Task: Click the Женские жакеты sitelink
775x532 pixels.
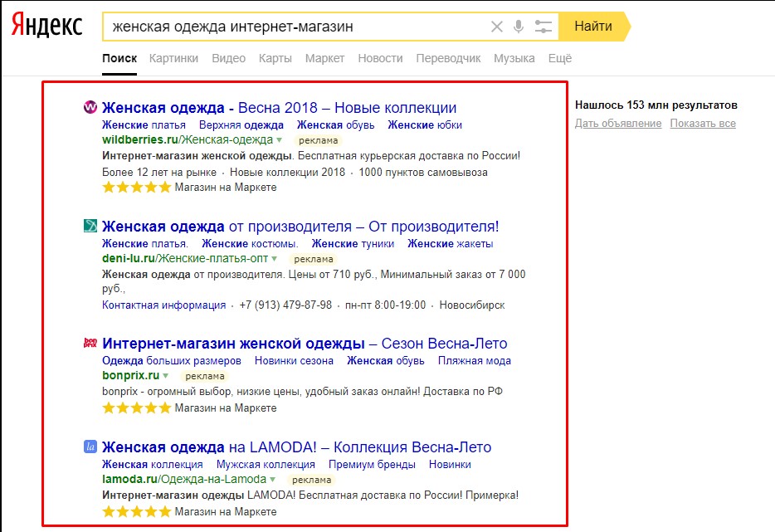Action: [x=451, y=244]
